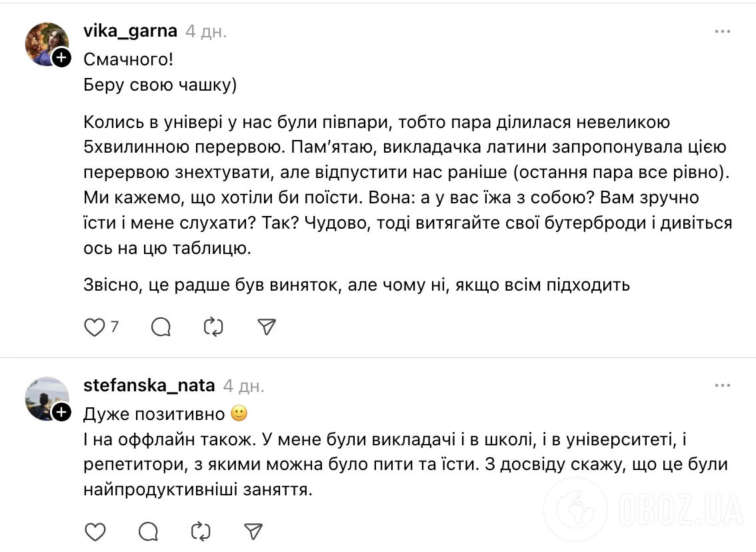
Task: Tap the plus follow badge on stefanska_nata's avatar
Action: click(x=62, y=412)
